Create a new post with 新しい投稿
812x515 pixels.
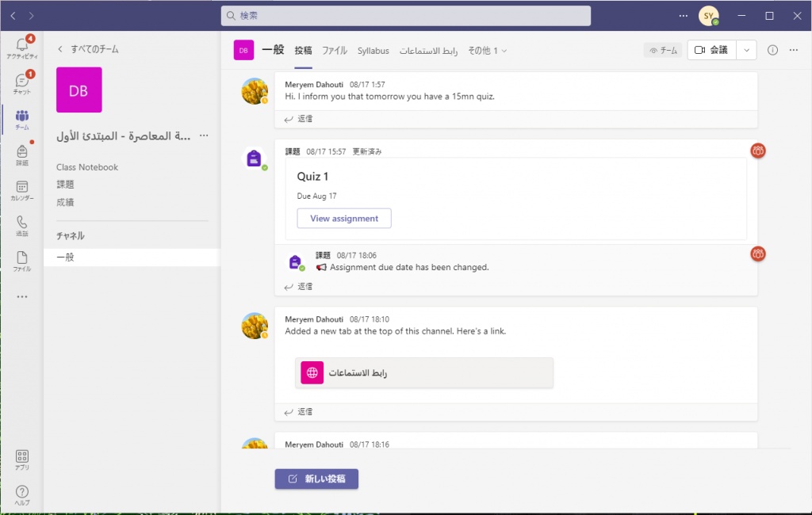point(316,479)
